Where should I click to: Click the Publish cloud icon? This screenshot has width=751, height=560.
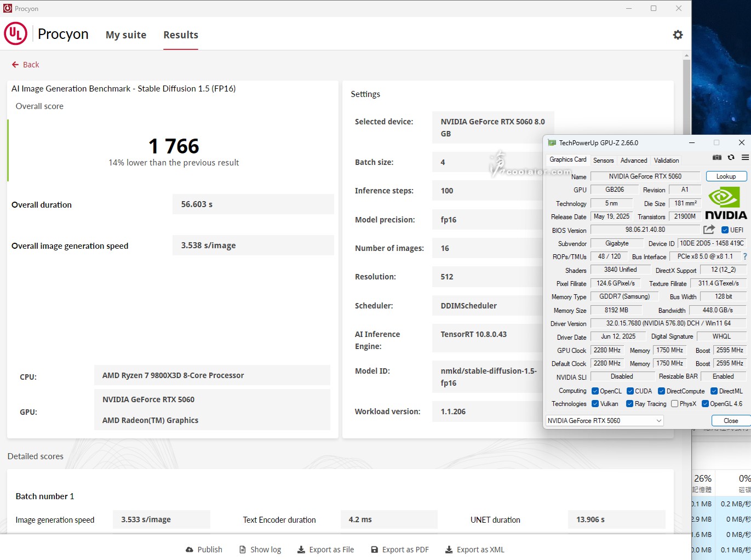190,550
